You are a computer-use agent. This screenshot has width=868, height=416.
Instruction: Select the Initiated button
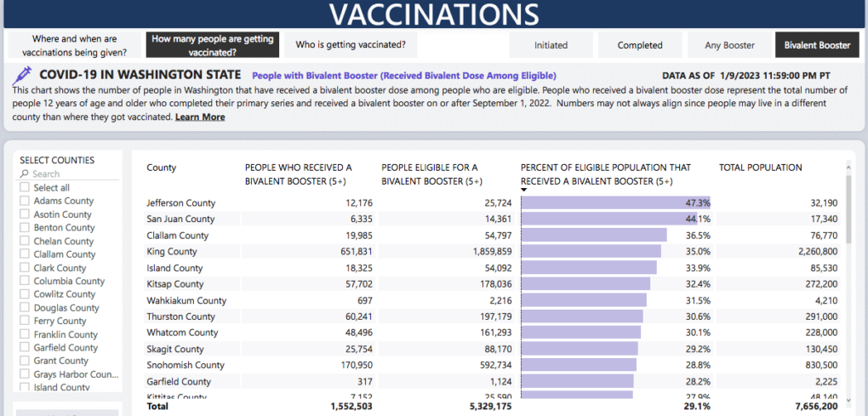551,46
